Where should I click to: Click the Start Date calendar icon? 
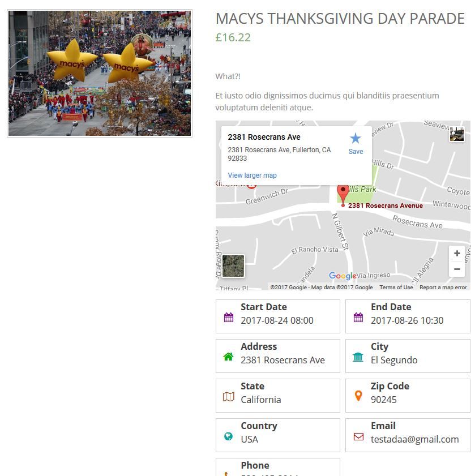point(229,318)
